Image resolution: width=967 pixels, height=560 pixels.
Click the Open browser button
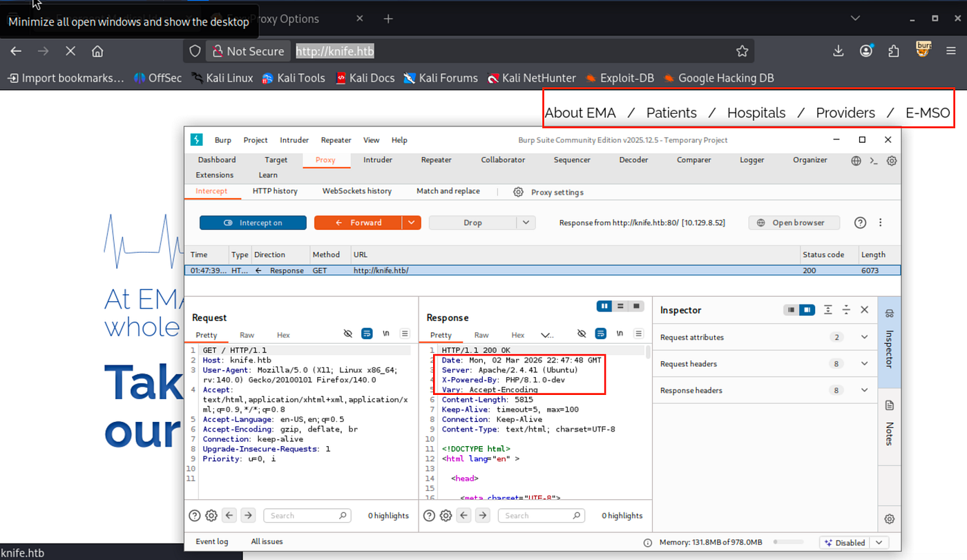coord(794,223)
